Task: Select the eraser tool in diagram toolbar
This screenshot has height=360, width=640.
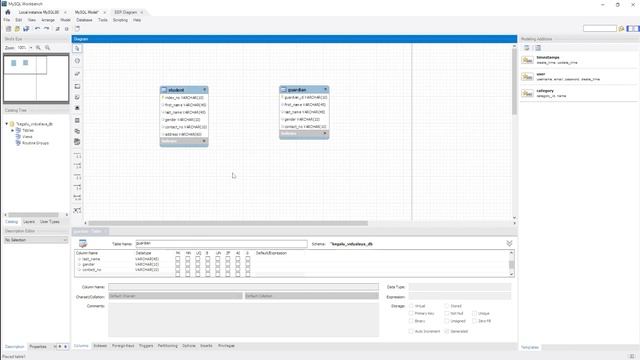Action: pyautogui.click(x=77, y=73)
